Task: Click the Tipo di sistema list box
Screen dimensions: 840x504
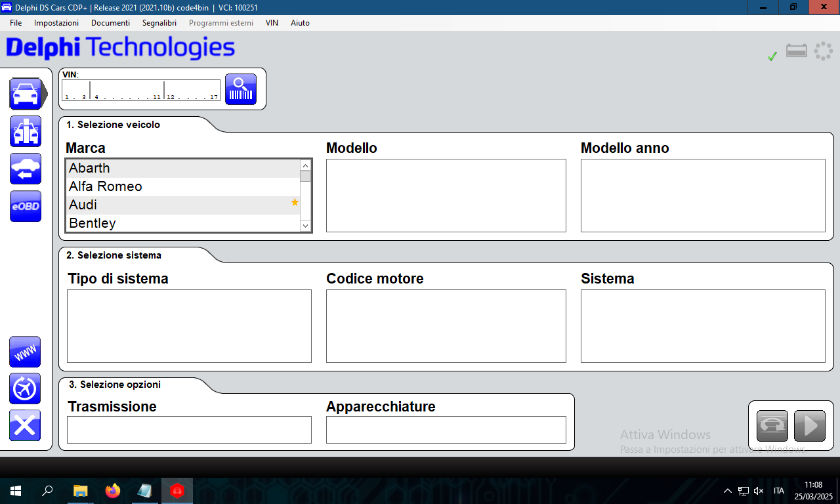Action: pos(189,326)
